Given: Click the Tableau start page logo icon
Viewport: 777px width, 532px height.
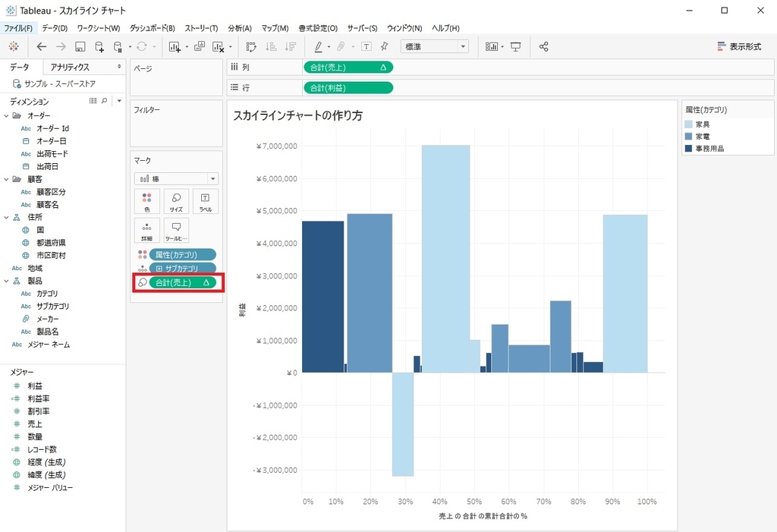Looking at the screenshot, I should 14,46.
